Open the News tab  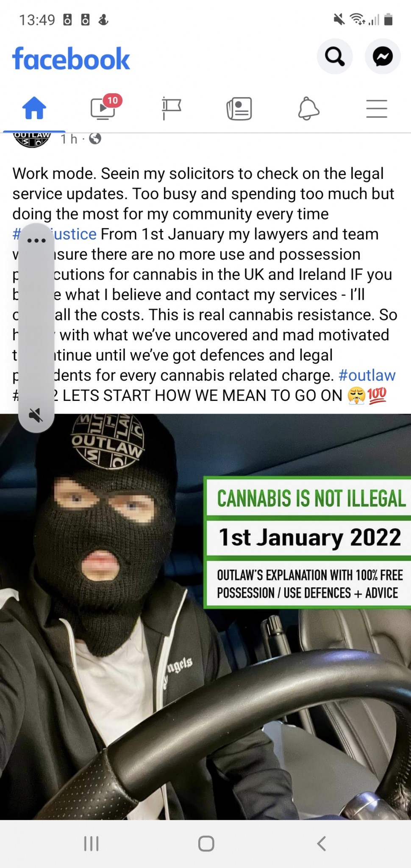(x=239, y=108)
